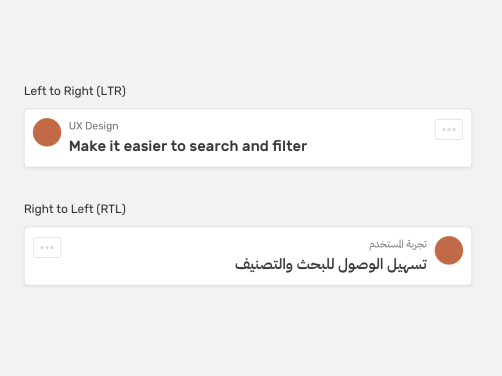Select the orange avatar in the RTL card
Image resolution: width=502 pixels, height=376 pixels.
[449, 250]
